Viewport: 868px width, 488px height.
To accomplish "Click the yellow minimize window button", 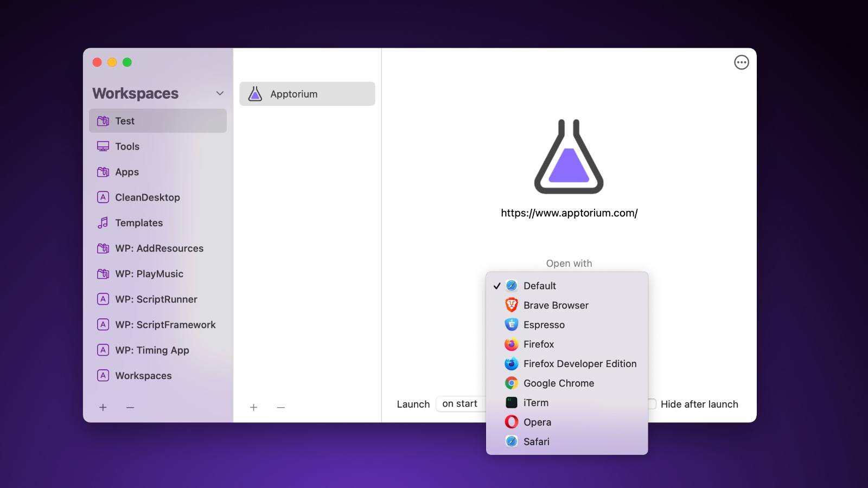I will 112,62.
